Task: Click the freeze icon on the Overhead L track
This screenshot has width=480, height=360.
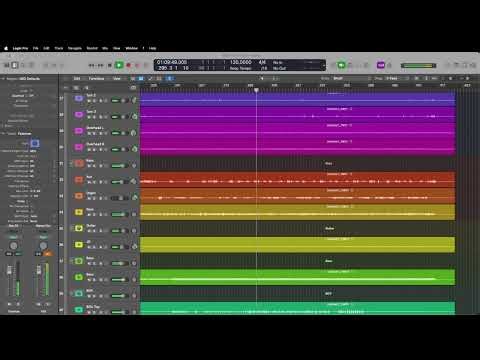Action: pyautogui.click(x=134, y=133)
